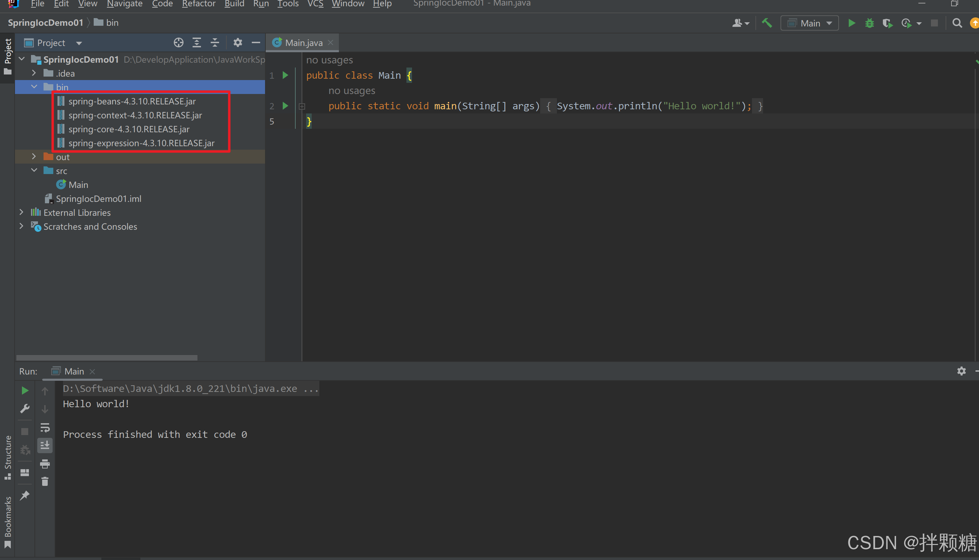Toggle soft-wrap in Run console
The height and width of the screenshot is (560, 979).
(x=45, y=427)
